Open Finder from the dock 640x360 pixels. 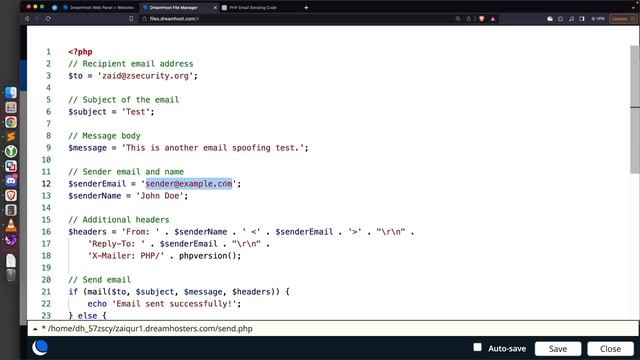11,93
